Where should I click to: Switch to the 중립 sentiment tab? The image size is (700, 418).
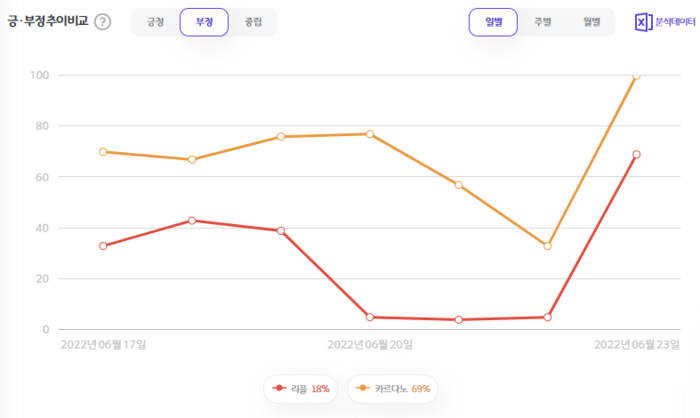tap(253, 22)
